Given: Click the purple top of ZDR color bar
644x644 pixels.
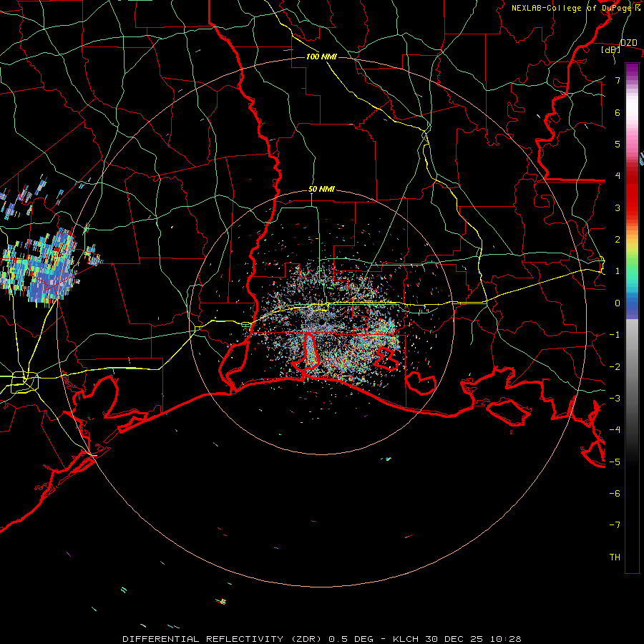Looking at the screenshot, I should 632,70.
